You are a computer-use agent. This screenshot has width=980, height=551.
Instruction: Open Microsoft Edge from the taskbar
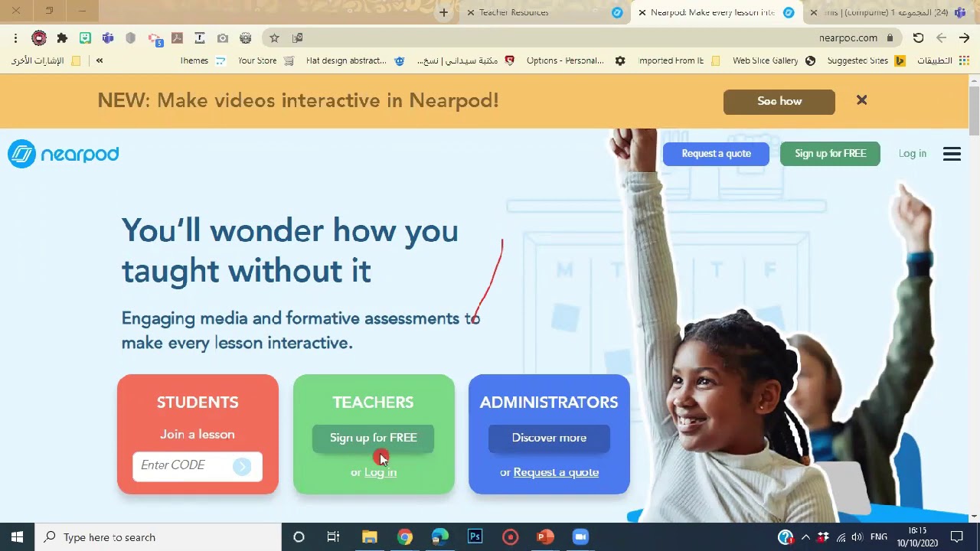[x=439, y=537]
